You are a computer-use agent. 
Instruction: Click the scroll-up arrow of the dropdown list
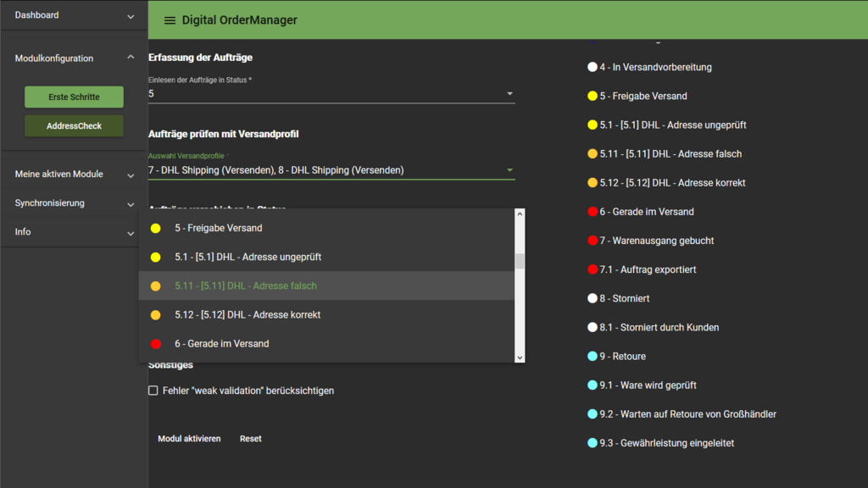pos(520,213)
